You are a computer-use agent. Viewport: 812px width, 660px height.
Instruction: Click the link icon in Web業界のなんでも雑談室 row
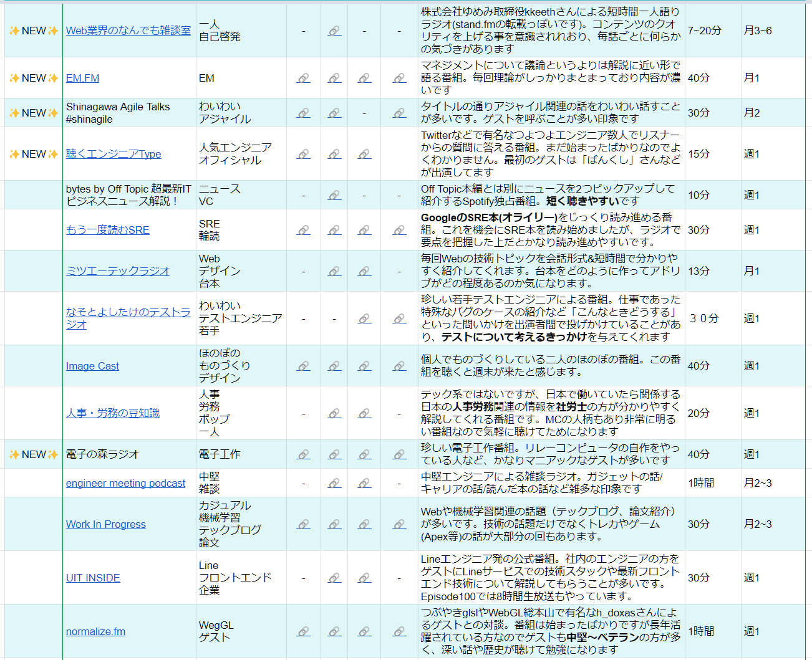point(335,31)
